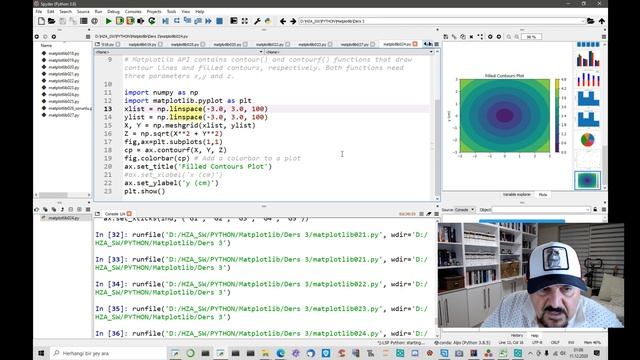640x360 pixels.
Task: Start debugging the file
Action: pyautogui.click(x=165, y=21)
